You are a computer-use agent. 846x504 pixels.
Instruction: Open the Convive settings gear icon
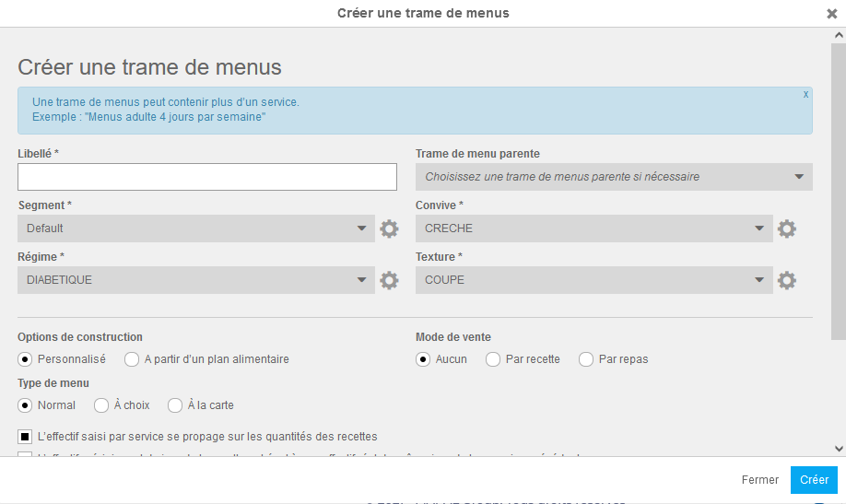786,229
